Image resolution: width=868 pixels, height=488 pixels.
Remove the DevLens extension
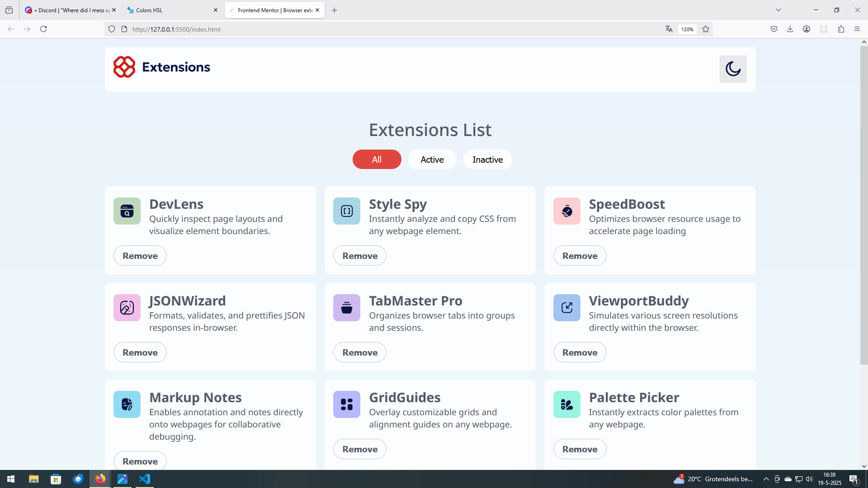[140, 256]
